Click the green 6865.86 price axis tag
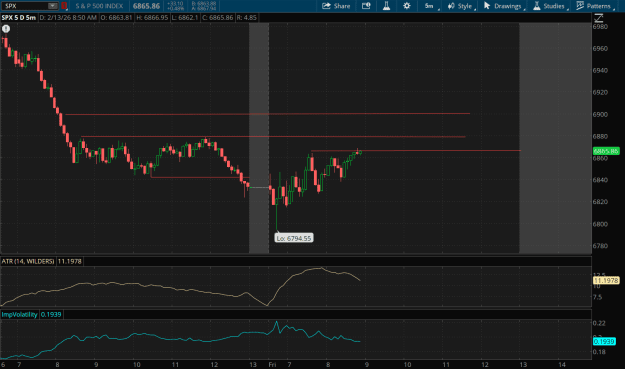 [x=606, y=151]
